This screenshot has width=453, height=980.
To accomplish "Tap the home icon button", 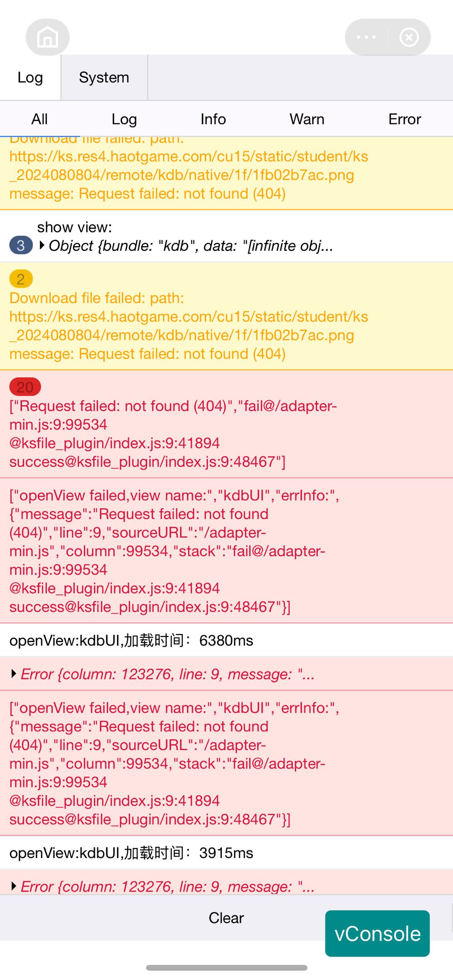I will point(47,37).
